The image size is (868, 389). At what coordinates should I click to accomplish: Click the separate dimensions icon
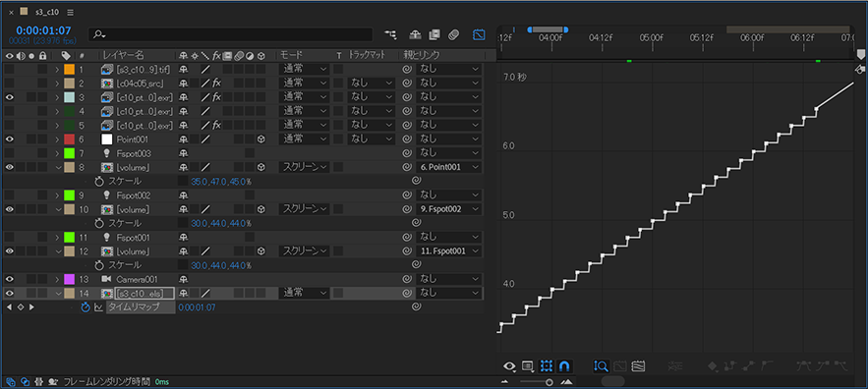pos(674,366)
